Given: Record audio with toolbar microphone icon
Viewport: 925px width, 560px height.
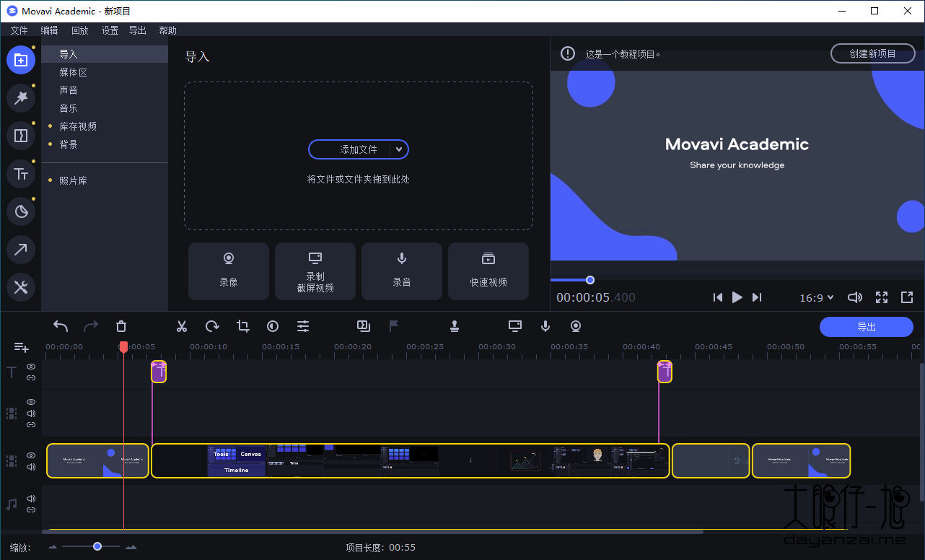Looking at the screenshot, I should 545,326.
